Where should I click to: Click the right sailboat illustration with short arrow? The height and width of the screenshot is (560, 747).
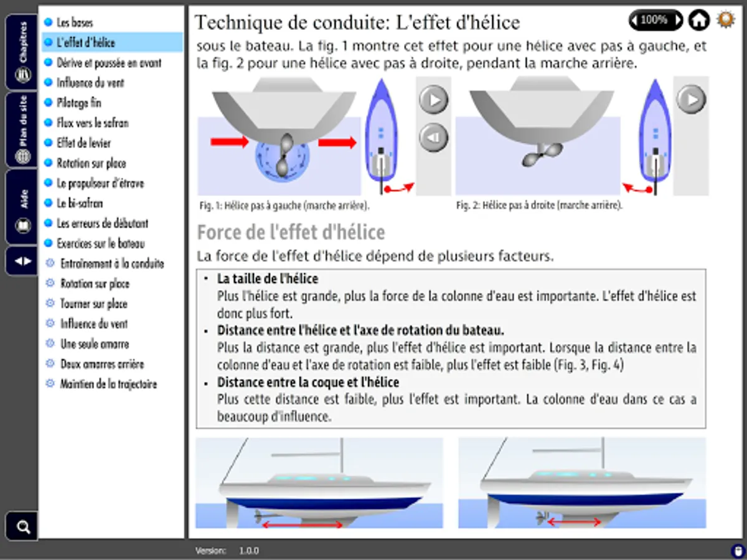[582, 483]
